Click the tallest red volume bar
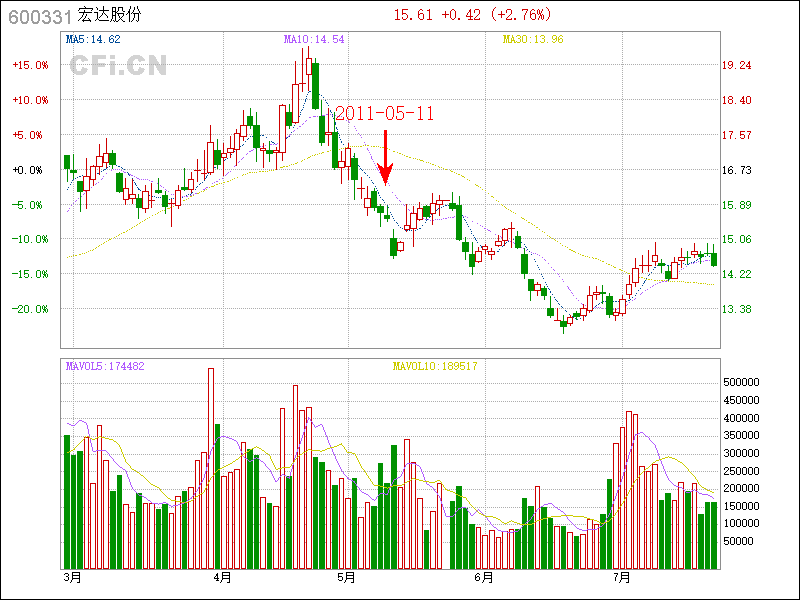800x600 pixels. (211, 468)
